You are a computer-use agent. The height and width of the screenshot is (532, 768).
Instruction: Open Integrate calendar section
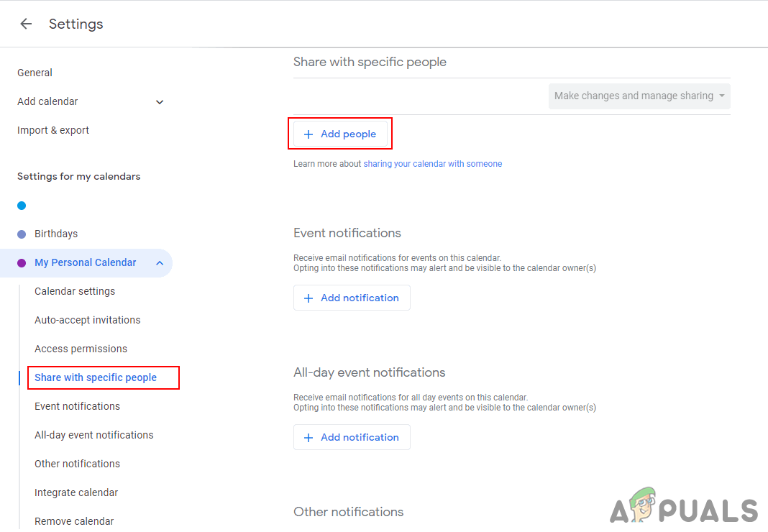76,492
